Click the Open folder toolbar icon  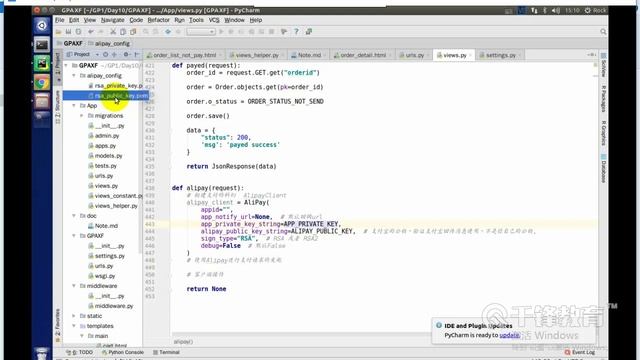click(x=59, y=32)
